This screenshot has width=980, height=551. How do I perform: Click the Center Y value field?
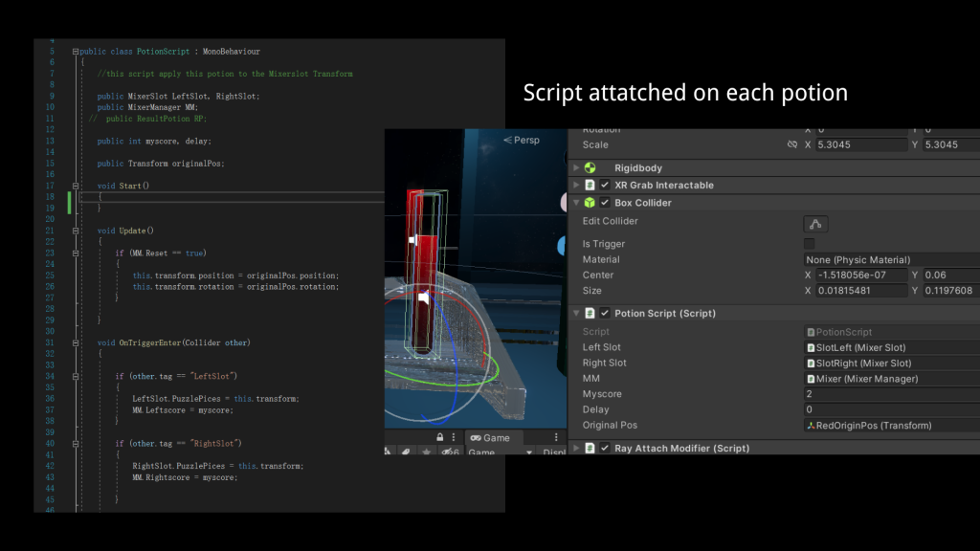951,275
